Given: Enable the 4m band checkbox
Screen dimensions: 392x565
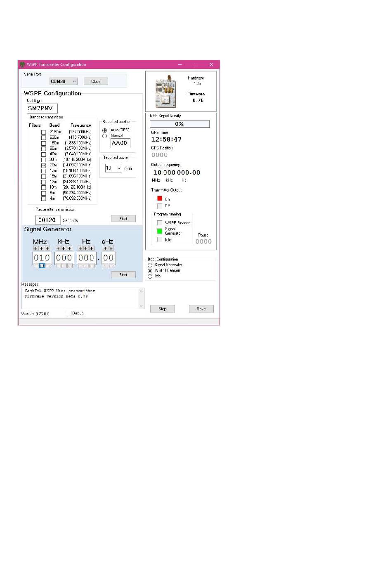Looking at the screenshot, I should click(x=43, y=199).
